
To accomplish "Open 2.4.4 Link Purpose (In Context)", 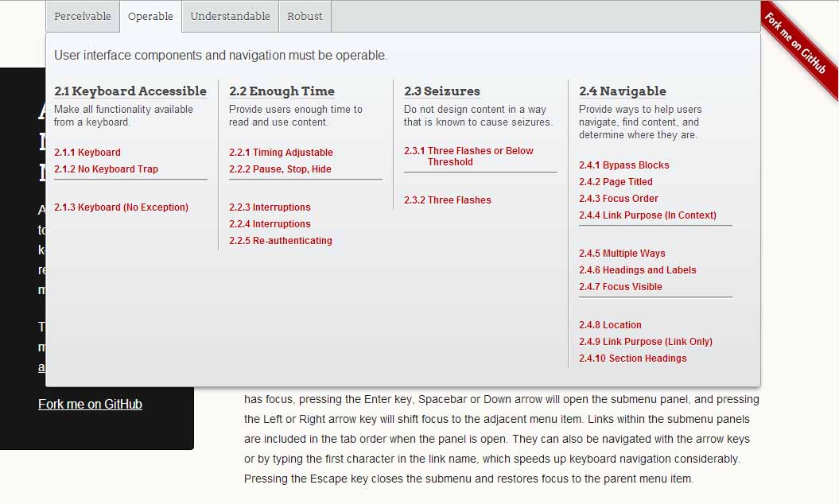I will pos(647,215).
